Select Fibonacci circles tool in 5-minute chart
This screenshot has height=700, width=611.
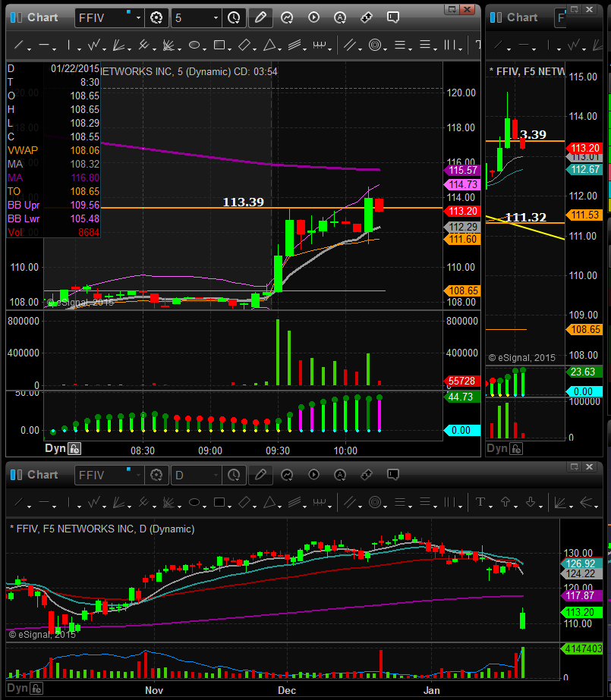tap(375, 45)
